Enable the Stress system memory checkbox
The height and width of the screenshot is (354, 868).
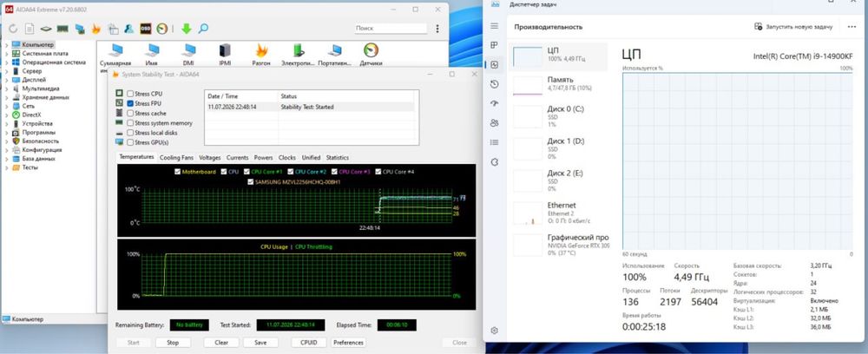130,123
